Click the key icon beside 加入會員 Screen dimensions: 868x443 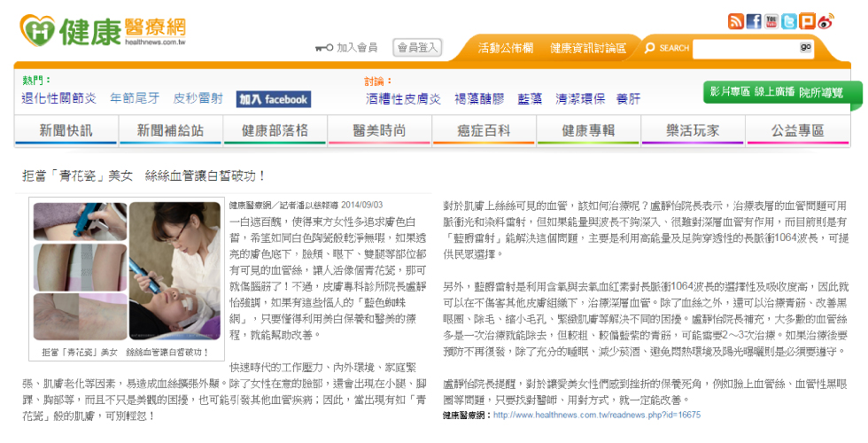coord(324,48)
